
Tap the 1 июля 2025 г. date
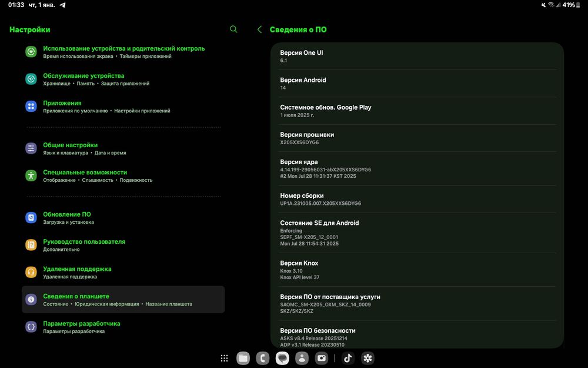click(x=297, y=115)
